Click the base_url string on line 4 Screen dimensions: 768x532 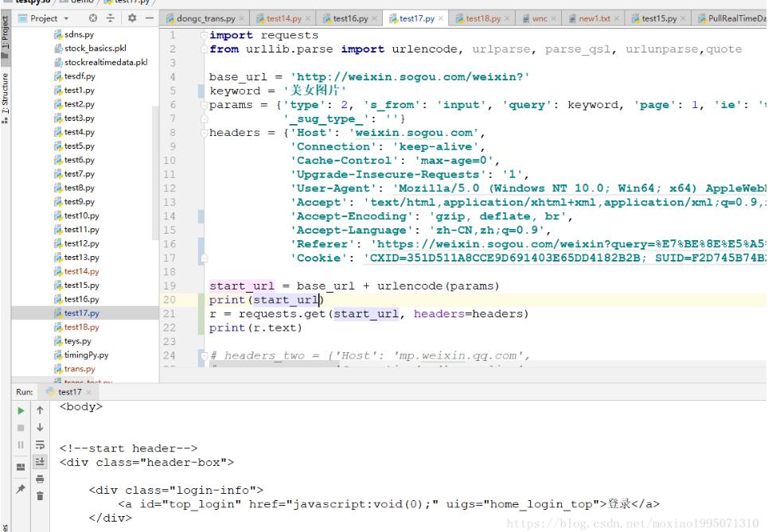point(410,77)
